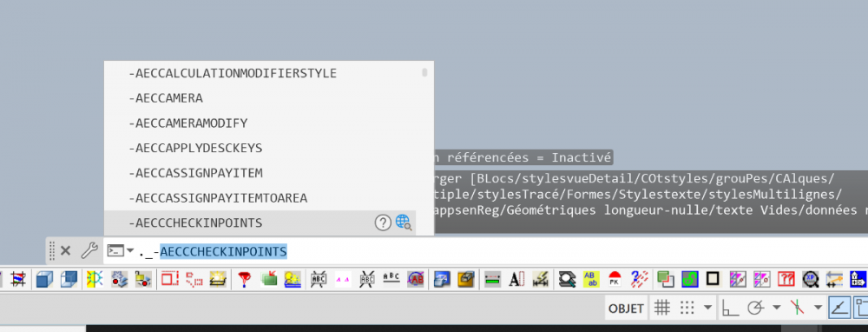
Task: Click the AB/ab text case icon
Action: [x=590, y=279]
